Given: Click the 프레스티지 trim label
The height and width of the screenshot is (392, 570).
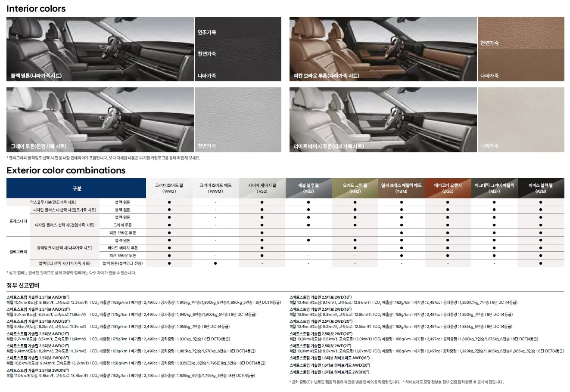Looking at the screenshot, I should [18, 221].
